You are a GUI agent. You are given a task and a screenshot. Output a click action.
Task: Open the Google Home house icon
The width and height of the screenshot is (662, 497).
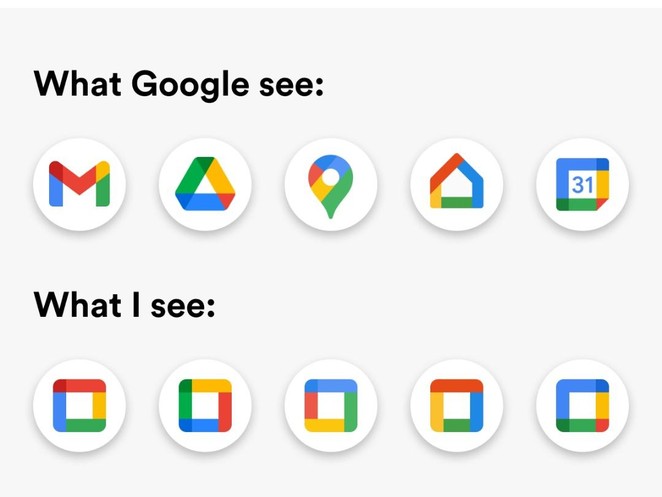click(457, 181)
